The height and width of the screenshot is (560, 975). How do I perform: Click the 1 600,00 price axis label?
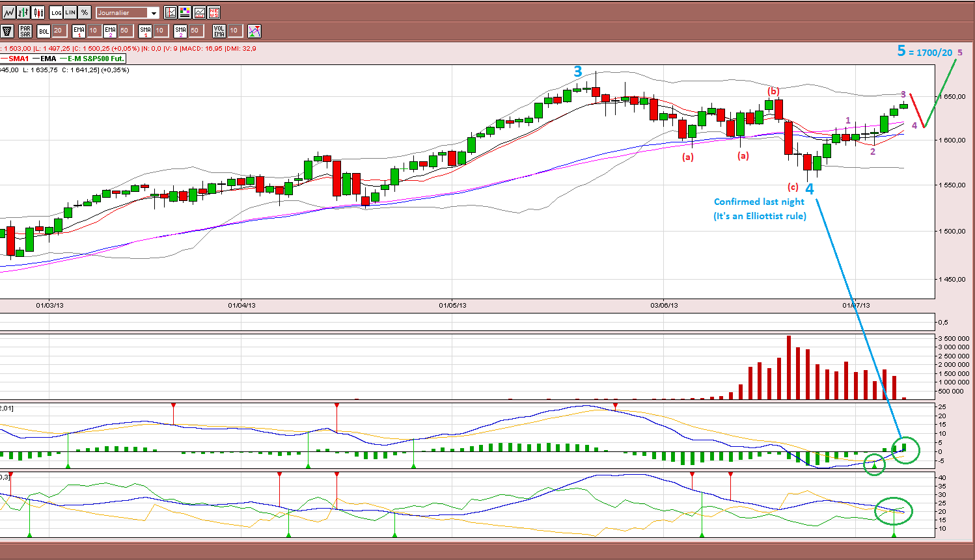click(952, 140)
